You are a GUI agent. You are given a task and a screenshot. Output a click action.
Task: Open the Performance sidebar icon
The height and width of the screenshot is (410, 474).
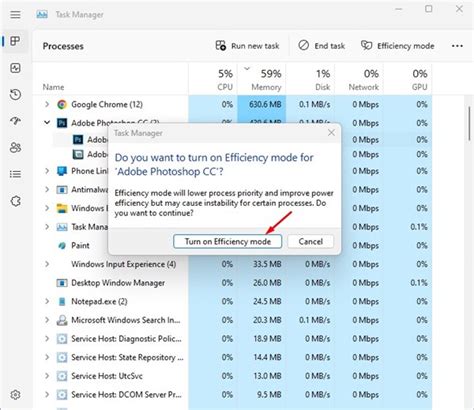(x=15, y=68)
